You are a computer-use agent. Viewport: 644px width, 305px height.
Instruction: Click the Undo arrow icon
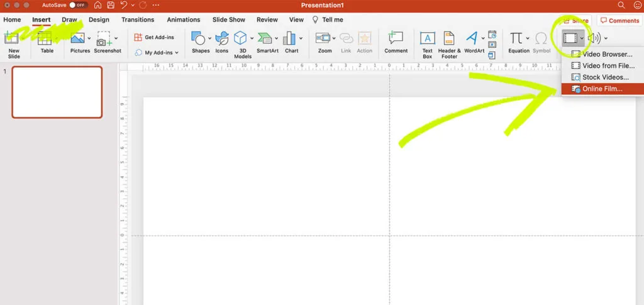[124, 5]
